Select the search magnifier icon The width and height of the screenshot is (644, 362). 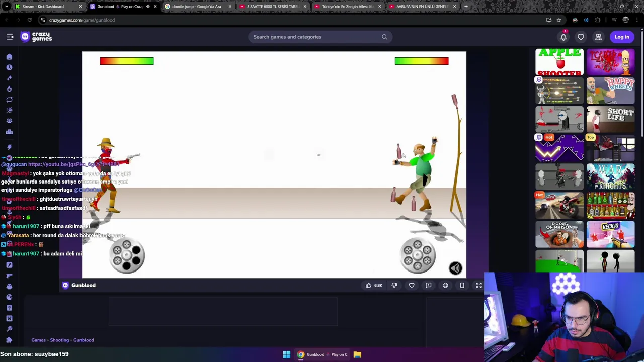point(384,37)
